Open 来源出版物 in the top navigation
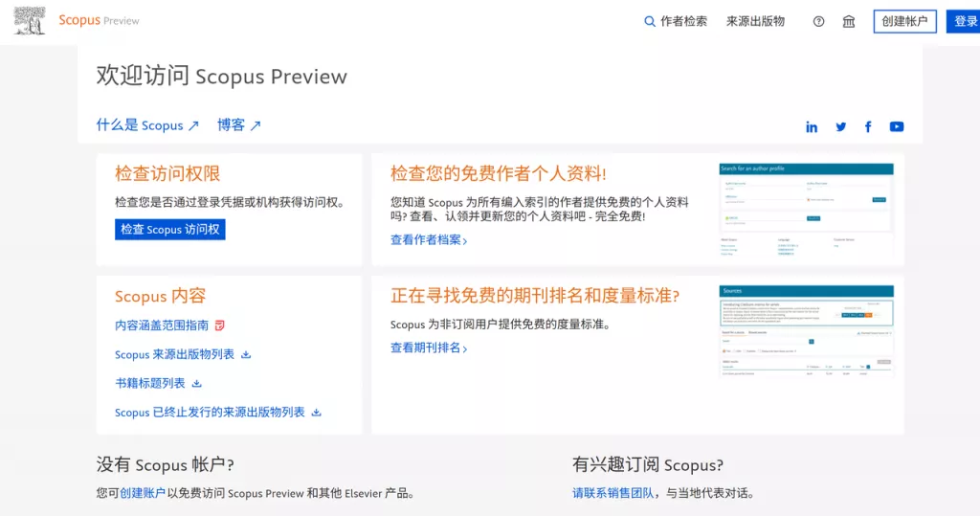The image size is (980, 516). click(755, 21)
